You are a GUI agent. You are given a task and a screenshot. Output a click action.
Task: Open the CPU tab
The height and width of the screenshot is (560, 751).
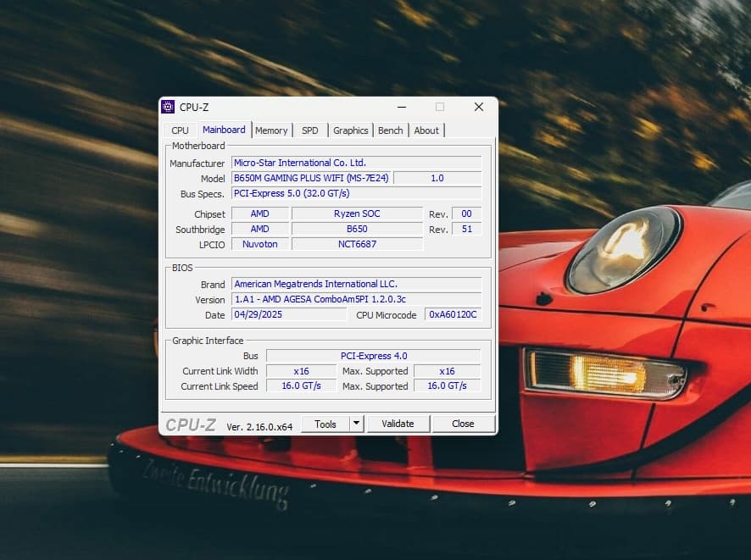(180, 130)
